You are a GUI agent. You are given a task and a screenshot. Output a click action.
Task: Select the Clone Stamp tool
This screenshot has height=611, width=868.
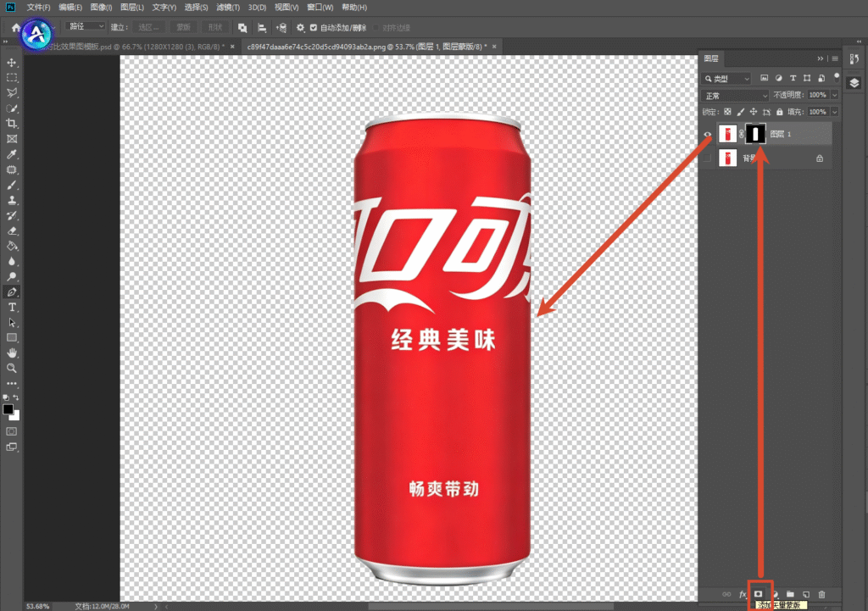pyautogui.click(x=12, y=200)
